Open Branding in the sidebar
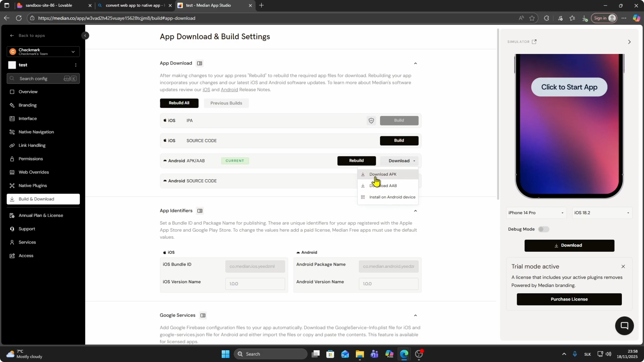Viewport: 644px width, 362px height. coord(43,105)
